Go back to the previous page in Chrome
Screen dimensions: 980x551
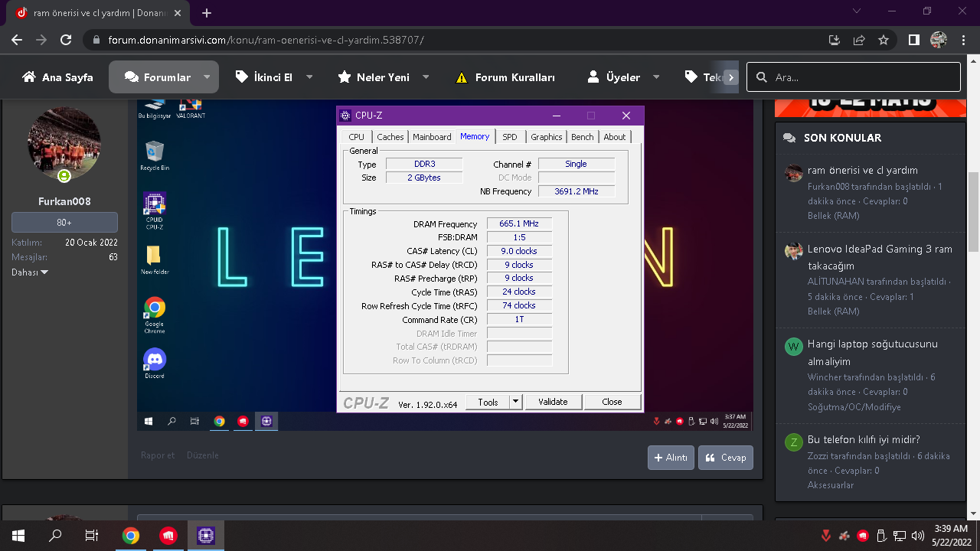pos(17,40)
